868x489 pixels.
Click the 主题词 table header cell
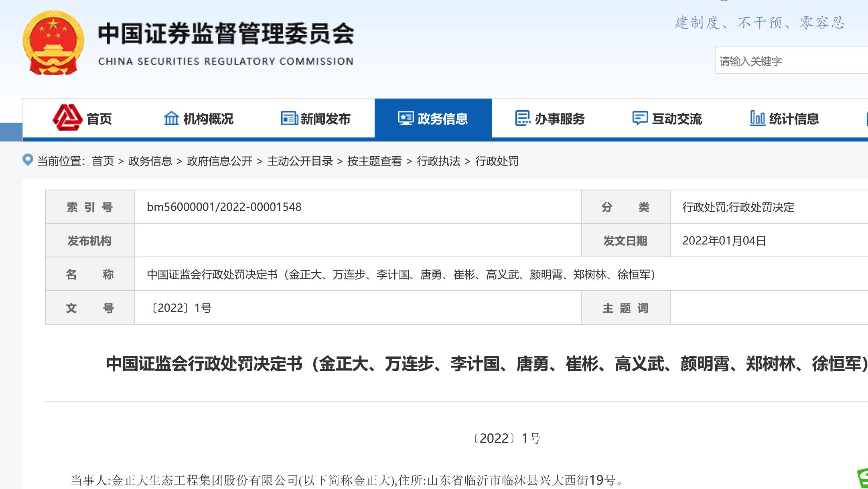(626, 308)
